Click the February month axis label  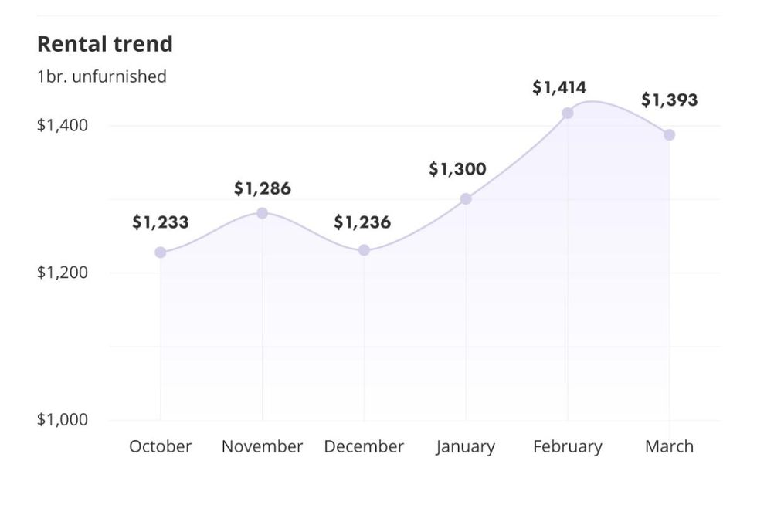568,446
